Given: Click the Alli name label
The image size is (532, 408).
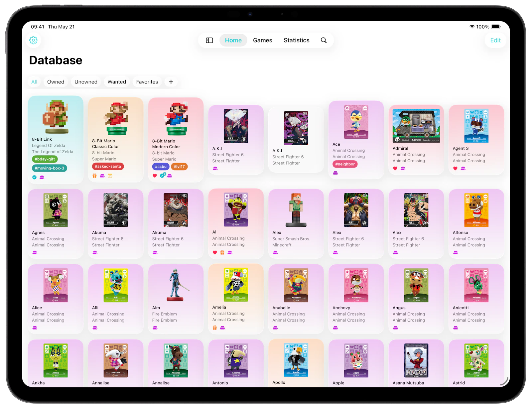Looking at the screenshot, I should (x=95, y=308).
